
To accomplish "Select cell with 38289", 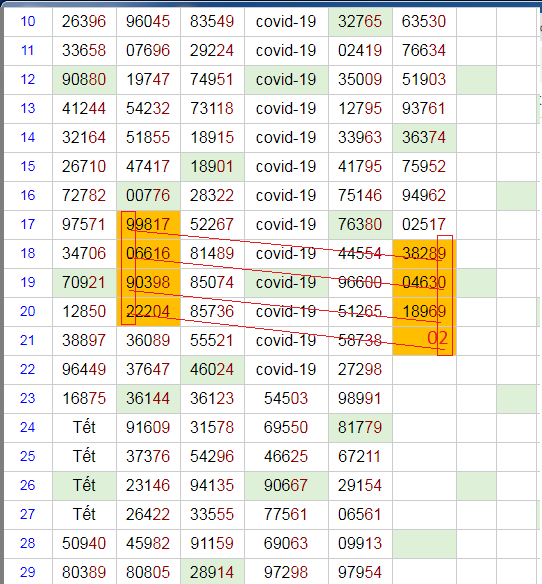I will (424, 254).
